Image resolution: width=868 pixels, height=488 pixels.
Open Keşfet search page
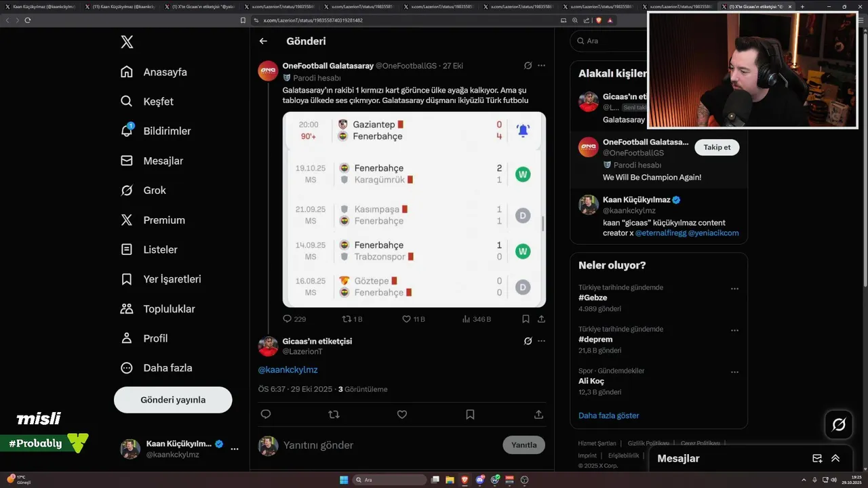[x=147, y=102]
